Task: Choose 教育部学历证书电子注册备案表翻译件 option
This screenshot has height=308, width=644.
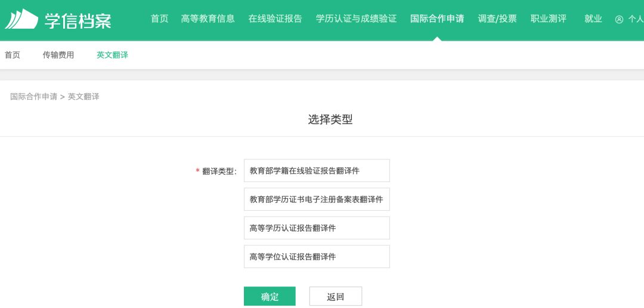Action: (317, 199)
